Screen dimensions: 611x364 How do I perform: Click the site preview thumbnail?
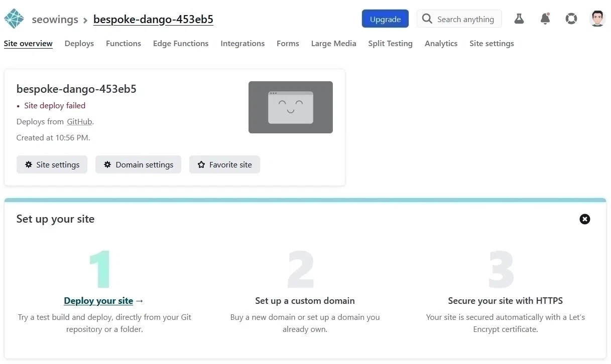click(x=290, y=107)
